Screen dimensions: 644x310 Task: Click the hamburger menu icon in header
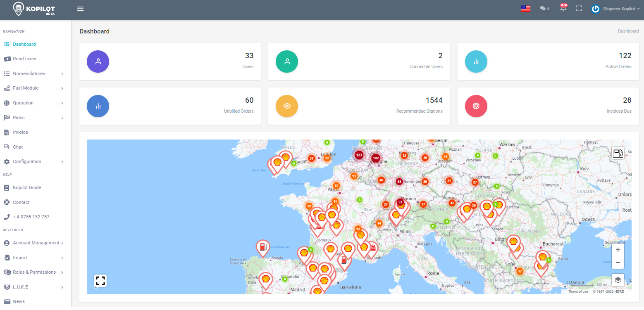point(81,9)
